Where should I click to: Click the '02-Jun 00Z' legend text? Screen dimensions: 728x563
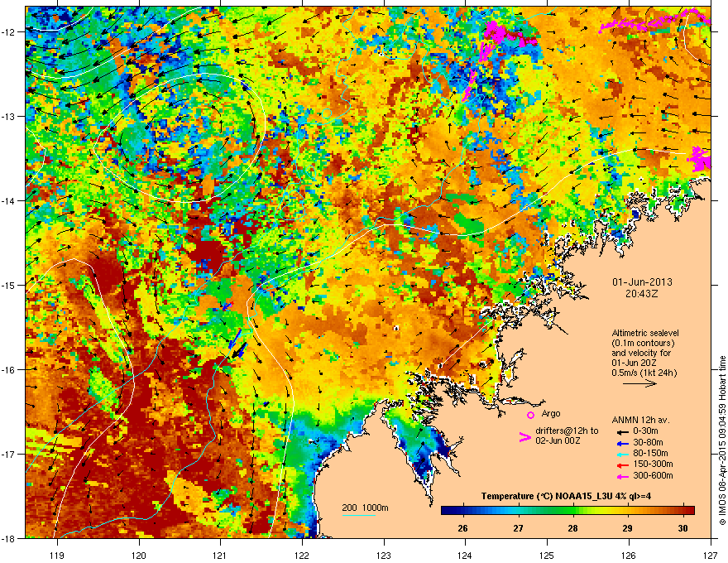558,440
